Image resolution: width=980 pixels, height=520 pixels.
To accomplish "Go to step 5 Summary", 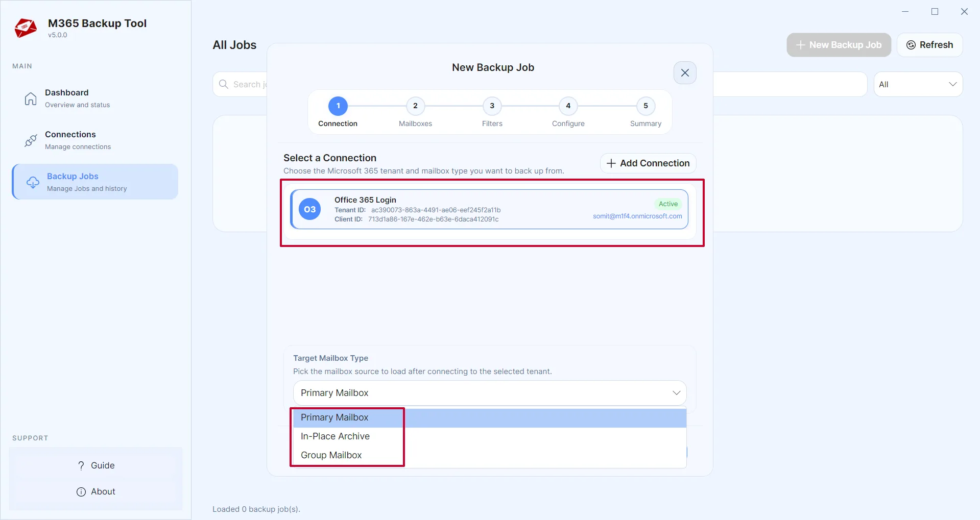I will click(x=646, y=112).
